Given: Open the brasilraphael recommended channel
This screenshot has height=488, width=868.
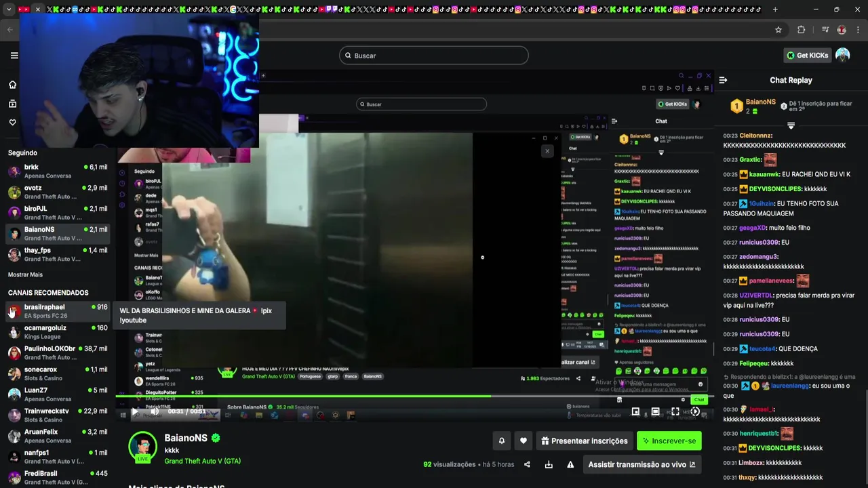Looking at the screenshot, I should (58, 311).
